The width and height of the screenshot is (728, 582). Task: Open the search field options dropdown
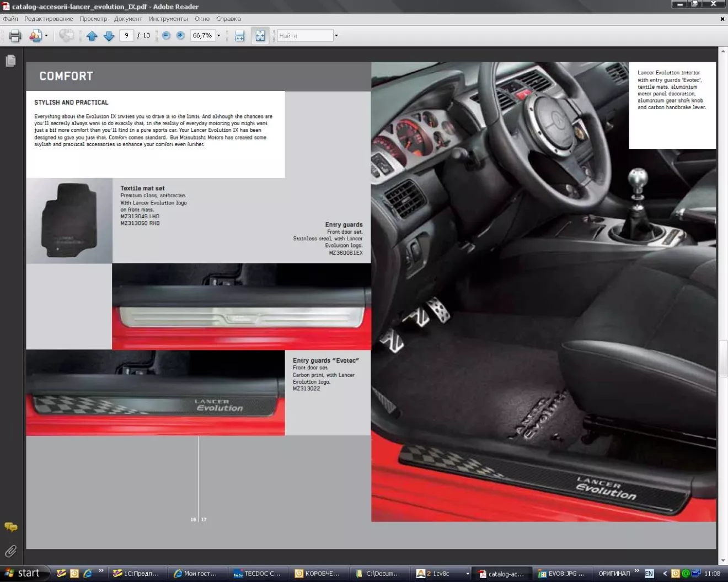(x=336, y=36)
